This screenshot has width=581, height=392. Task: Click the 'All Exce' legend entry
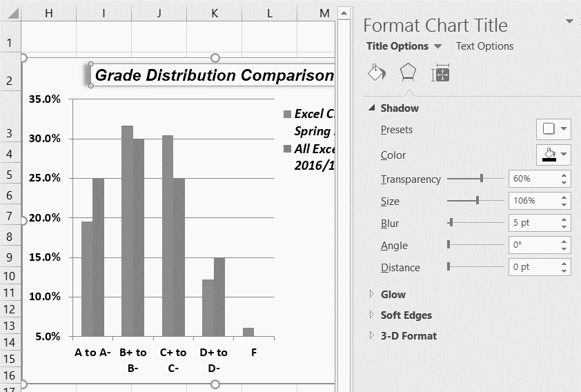tap(309, 157)
